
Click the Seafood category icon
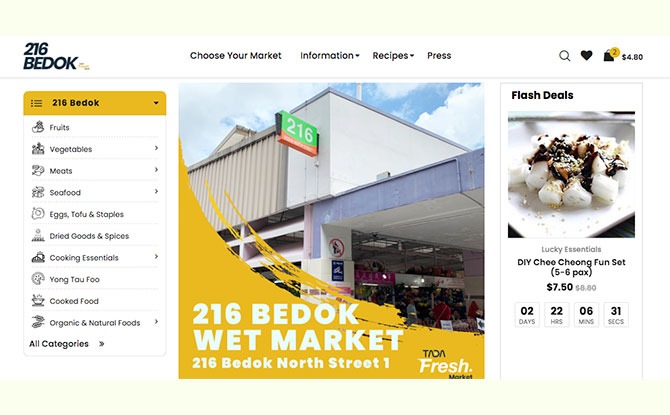[x=38, y=192]
